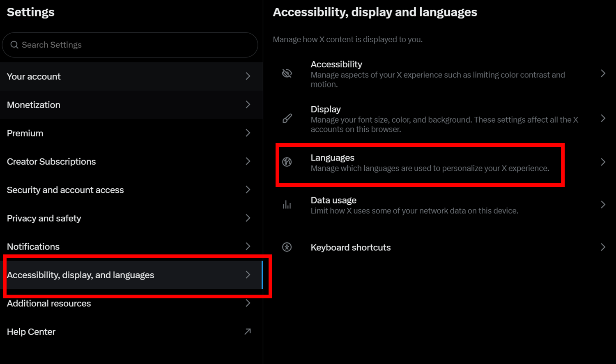616x364 pixels.
Task: Click the Data usage bar chart icon
Action: click(x=287, y=204)
